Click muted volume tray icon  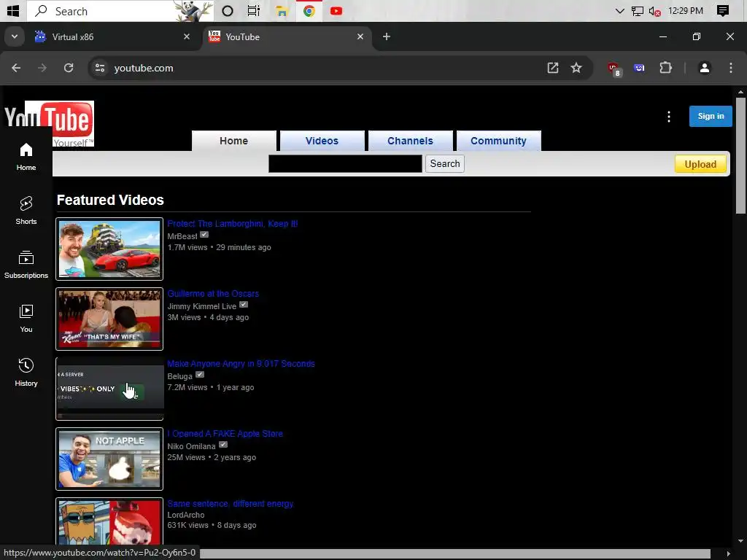click(654, 11)
